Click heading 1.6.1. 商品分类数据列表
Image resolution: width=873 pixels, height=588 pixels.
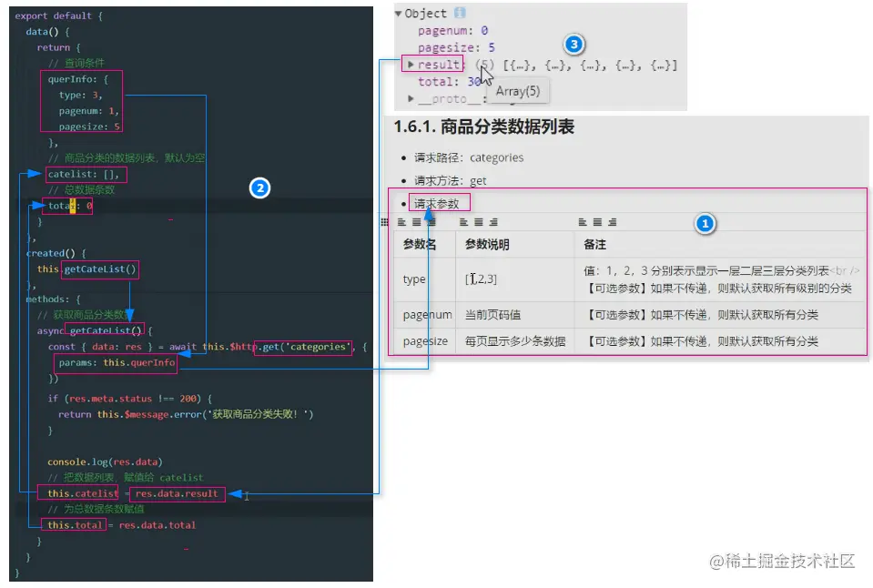[x=483, y=127]
